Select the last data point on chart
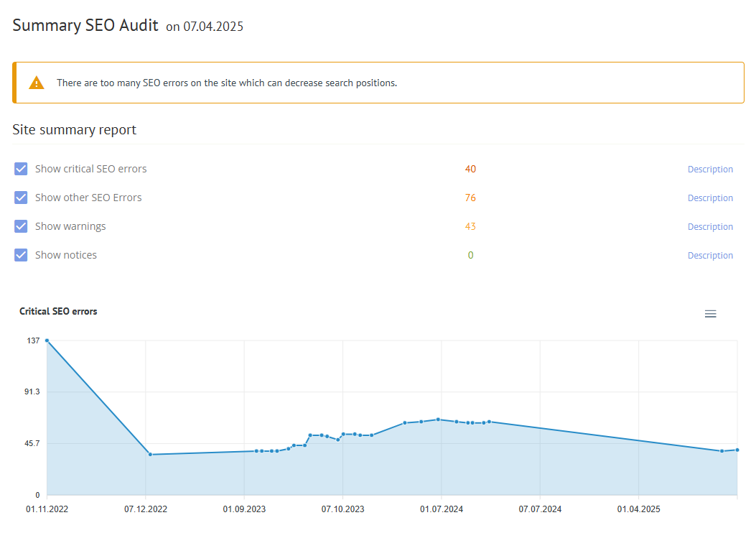Viewport: 756px width, 533px height. pyautogui.click(x=737, y=450)
